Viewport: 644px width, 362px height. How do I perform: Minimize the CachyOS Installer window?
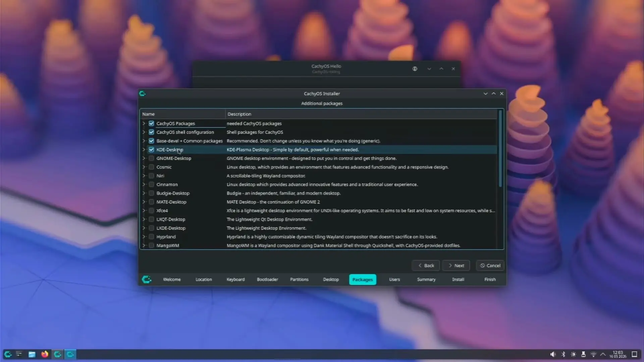tap(485, 94)
